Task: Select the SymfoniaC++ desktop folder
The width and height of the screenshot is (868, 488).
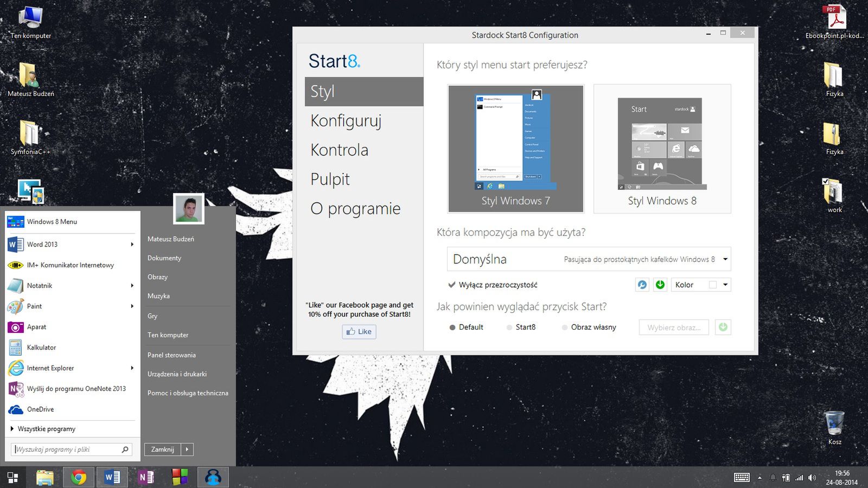Action: (x=30, y=138)
